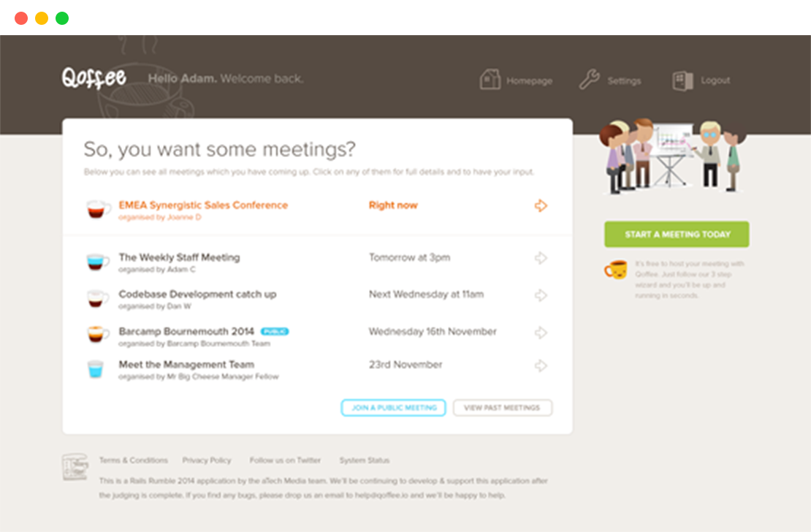Click arrow for Wednesday 16th November meeting
Image resolution: width=811 pixels, height=532 pixels.
point(541,332)
